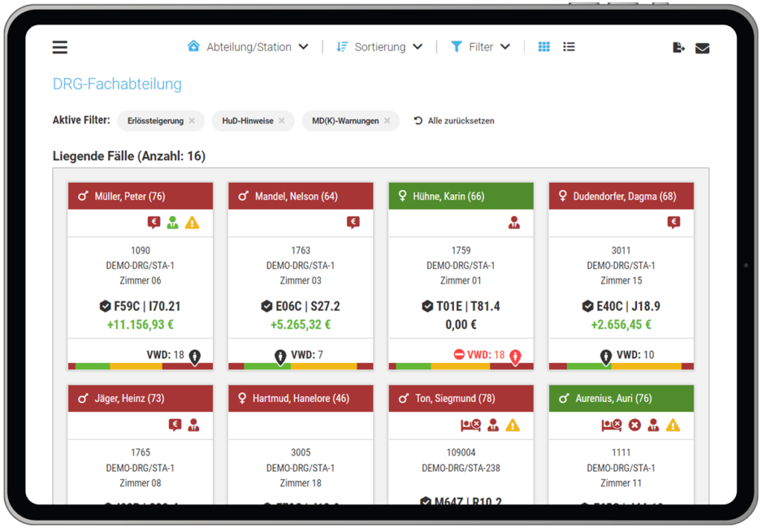Image resolution: width=762 pixels, height=532 pixels.
Task: Click the VWD info marker on Mandel's card
Action: (x=279, y=356)
